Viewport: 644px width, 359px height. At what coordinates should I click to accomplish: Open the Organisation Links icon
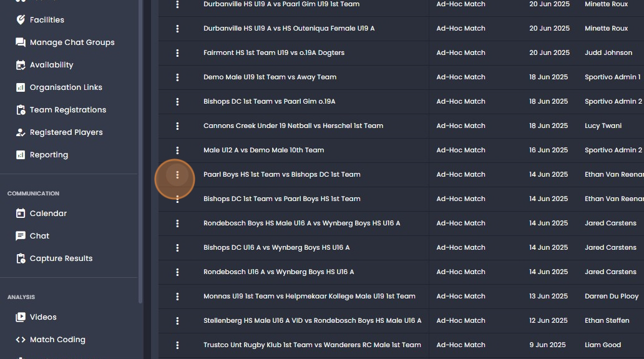pyautogui.click(x=21, y=87)
